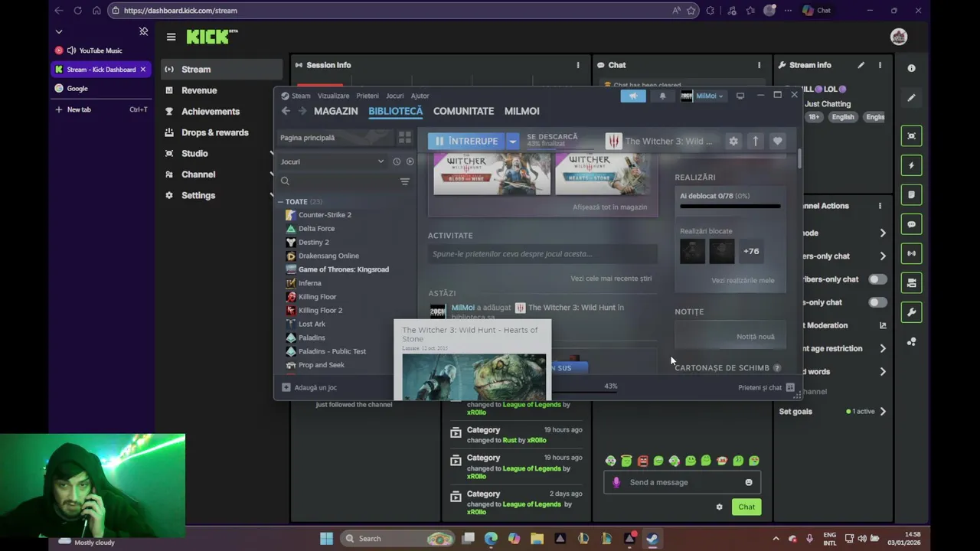Open Steam announcements megaphone icon
Screen dimensions: 980x551
pos(633,96)
